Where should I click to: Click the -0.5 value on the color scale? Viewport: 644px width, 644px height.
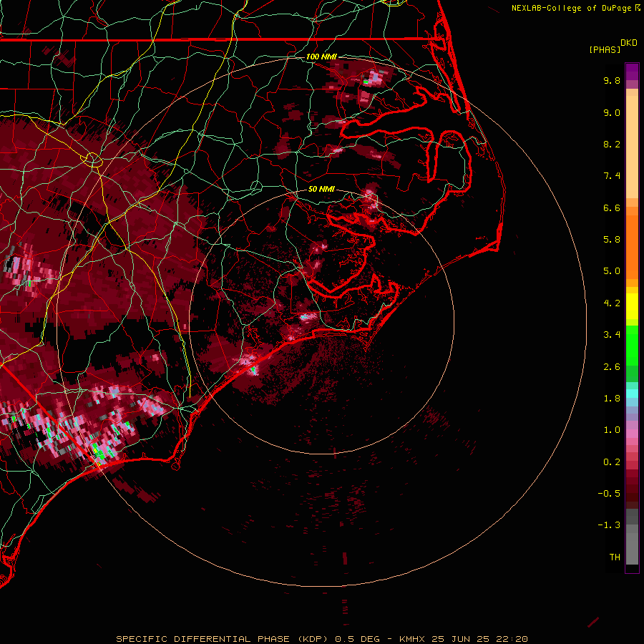(609, 494)
